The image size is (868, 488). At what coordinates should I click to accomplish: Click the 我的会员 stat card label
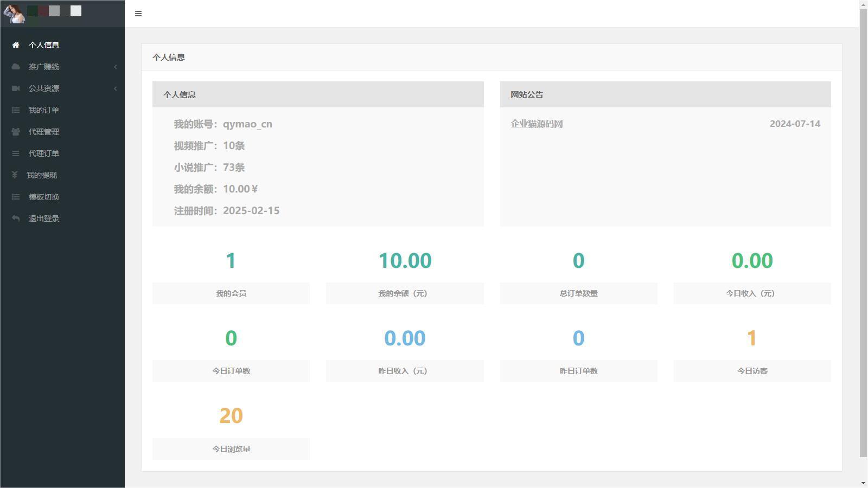pyautogui.click(x=231, y=293)
